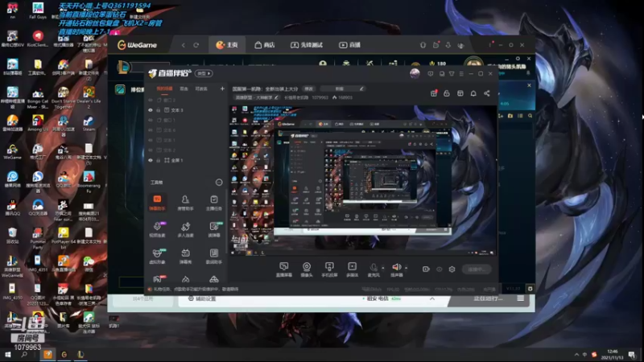Show hidden system tray icons
Image resolution: width=644 pixels, height=362 pixels.
click(x=576, y=354)
